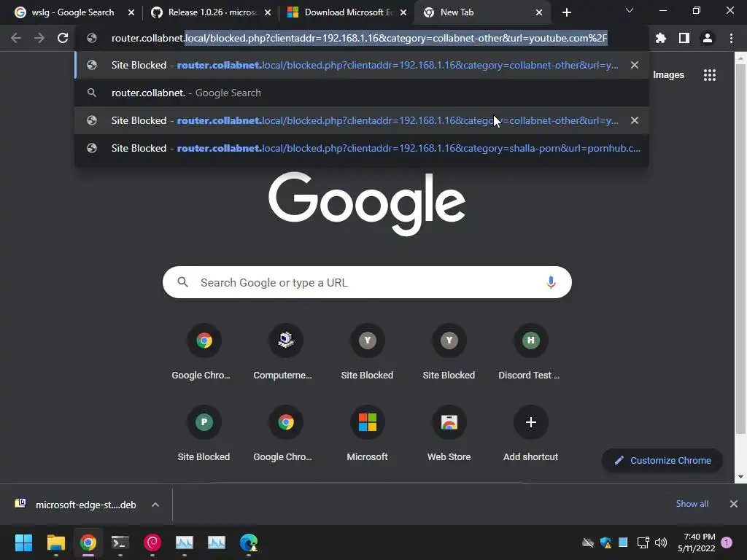Open first Google Chro... shortcut tile
This screenshot has height=560, width=747.
tap(204, 352)
